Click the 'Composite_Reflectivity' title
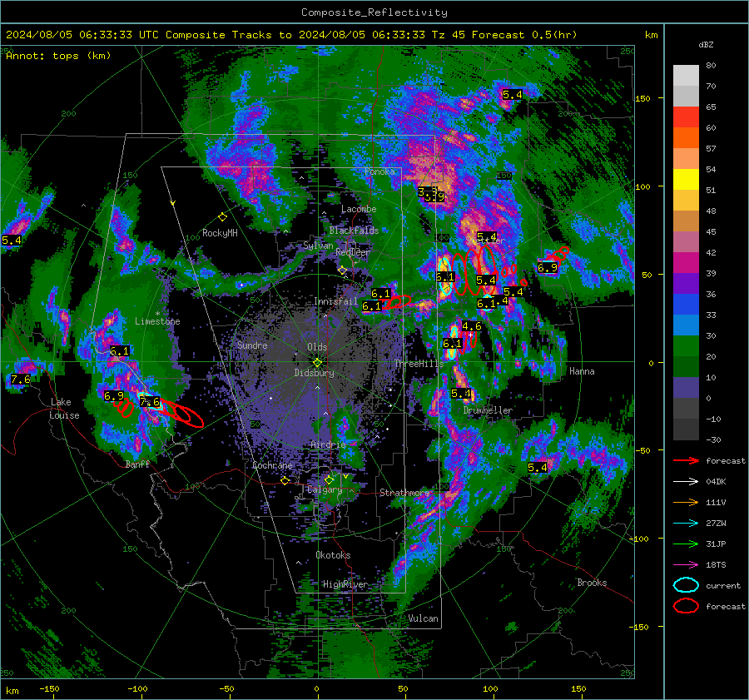749x700 pixels. (374, 12)
